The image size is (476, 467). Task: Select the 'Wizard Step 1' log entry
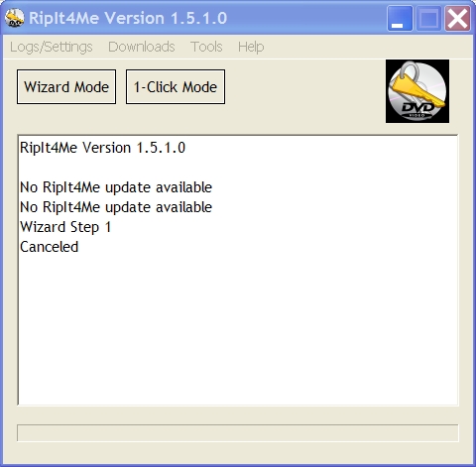pyautogui.click(x=65, y=227)
